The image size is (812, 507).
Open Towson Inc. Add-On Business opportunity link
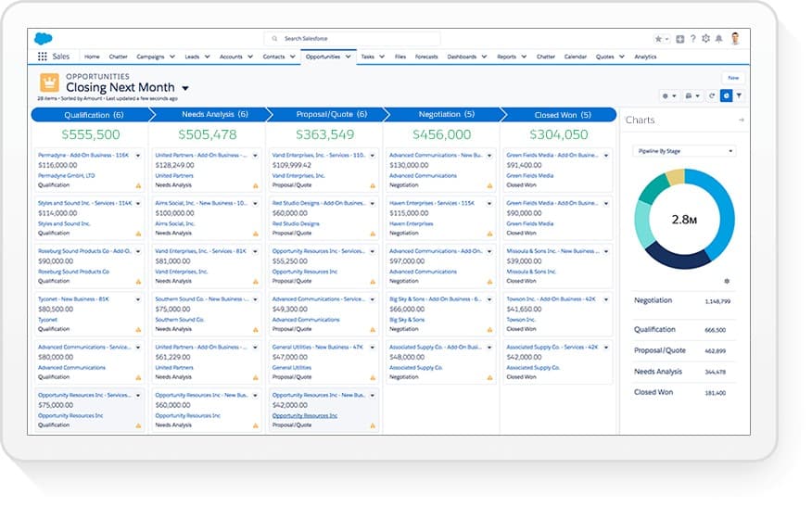click(x=551, y=299)
